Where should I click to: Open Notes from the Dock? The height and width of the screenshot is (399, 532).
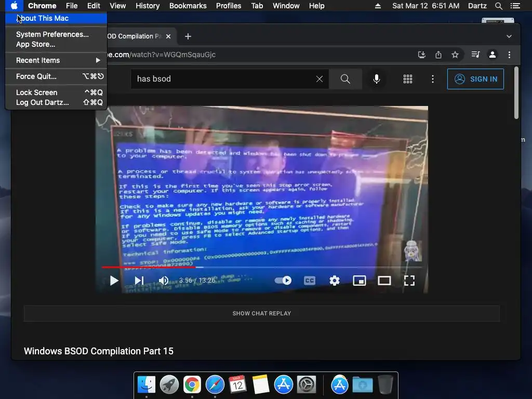pos(261,385)
